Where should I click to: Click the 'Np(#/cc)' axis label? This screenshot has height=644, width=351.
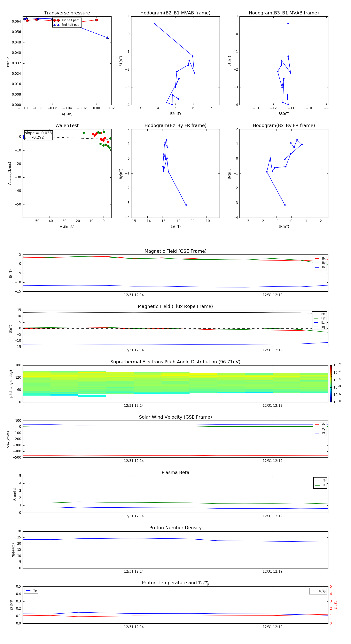(x=13, y=550)
